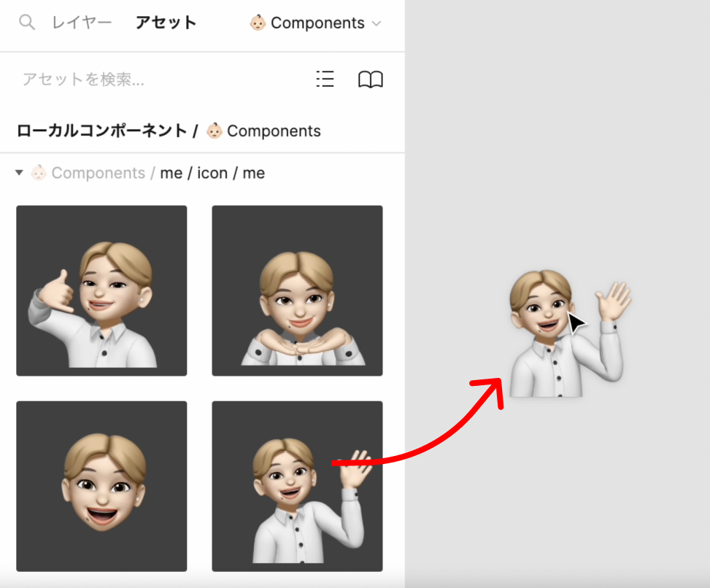This screenshot has height=588, width=710.
Task: Collapse the Components / me / icon / me group
Action: (x=19, y=172)
